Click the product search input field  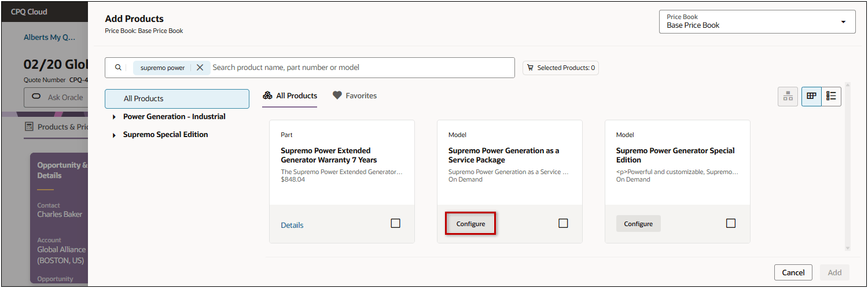point(359,68)
